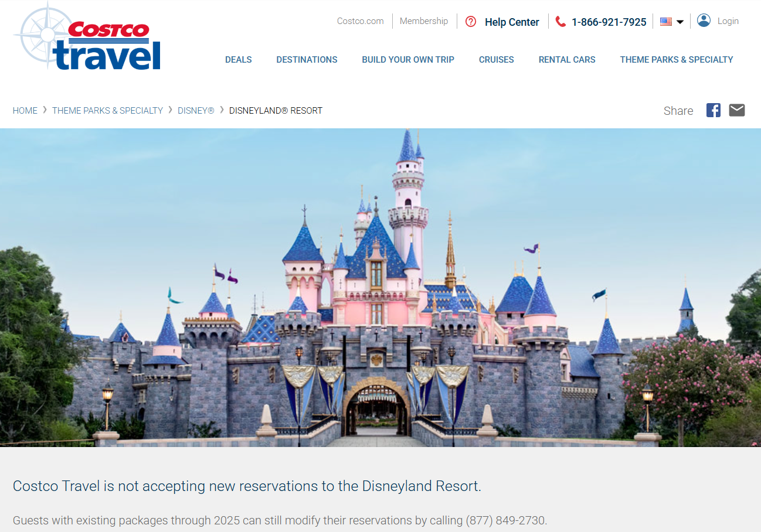The height and width of the screenshot is (532, 761).
Task: Go to Costco.com link
Action: 360,21
